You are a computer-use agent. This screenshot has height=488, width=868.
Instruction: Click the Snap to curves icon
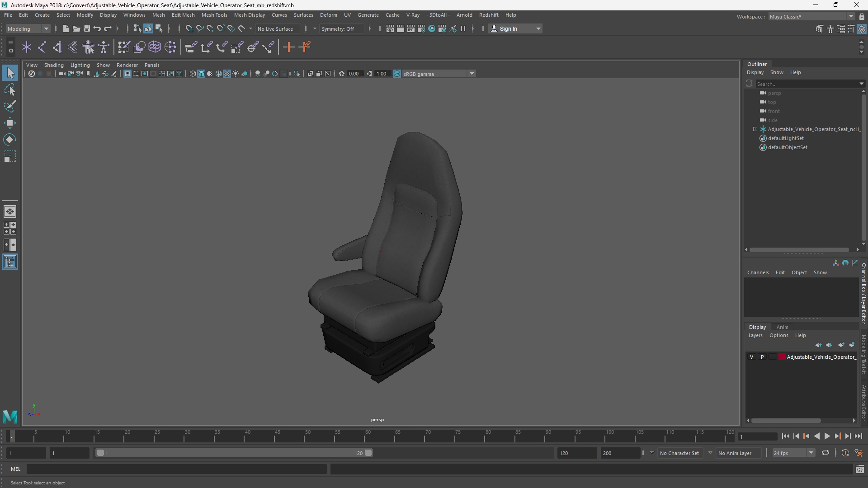click(199, 28)
